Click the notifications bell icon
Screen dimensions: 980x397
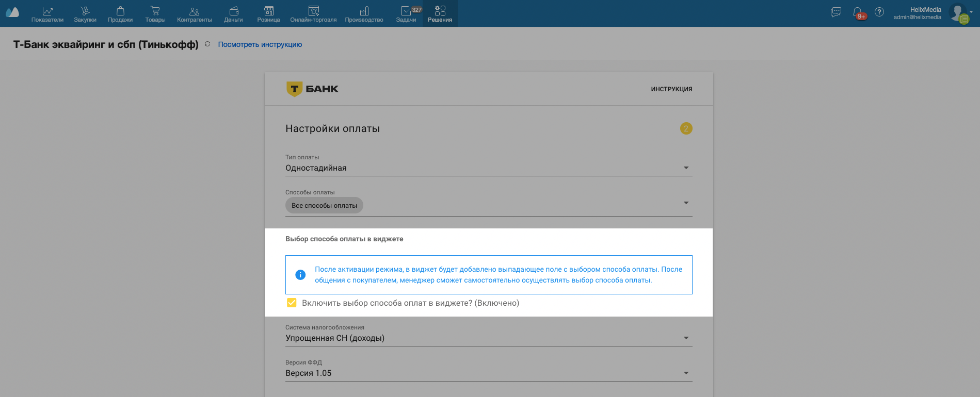coord(858,12)
